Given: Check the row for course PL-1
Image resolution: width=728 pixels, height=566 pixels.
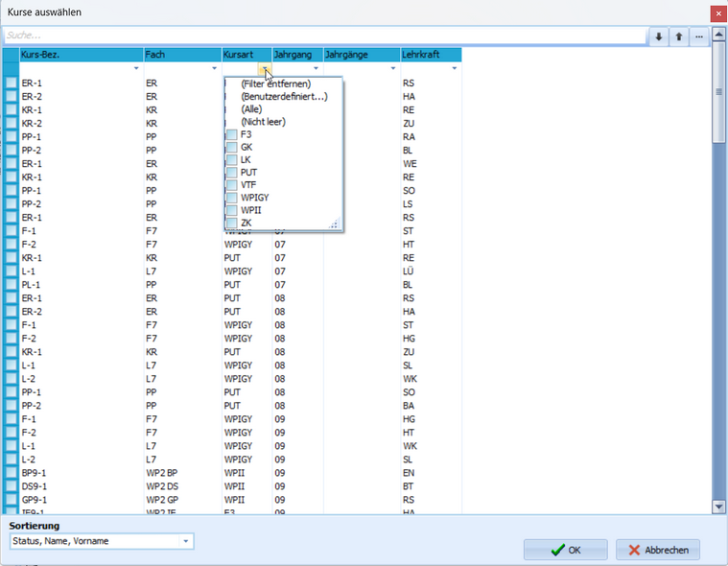Looking at the screenshot, I should tap(12, 285).
